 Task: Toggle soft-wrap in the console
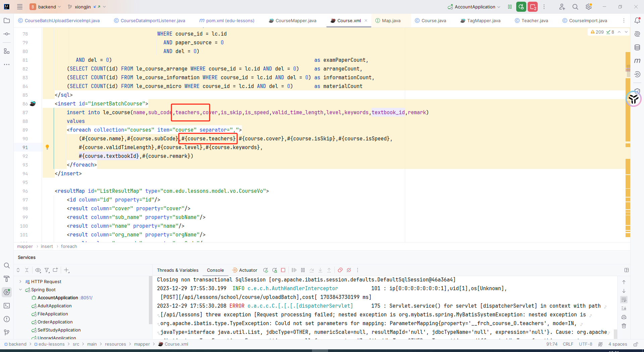(x=624, y=300)
